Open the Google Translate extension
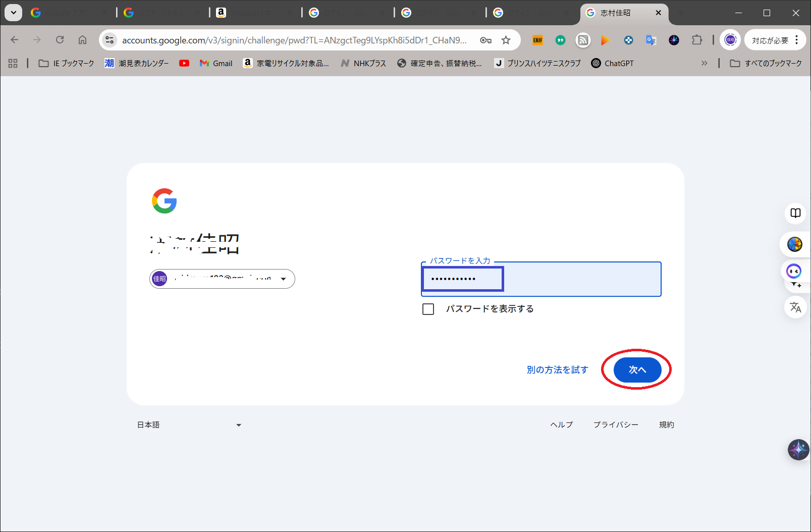Viewport: 811px width, 532px height. [x=651, y=40]
